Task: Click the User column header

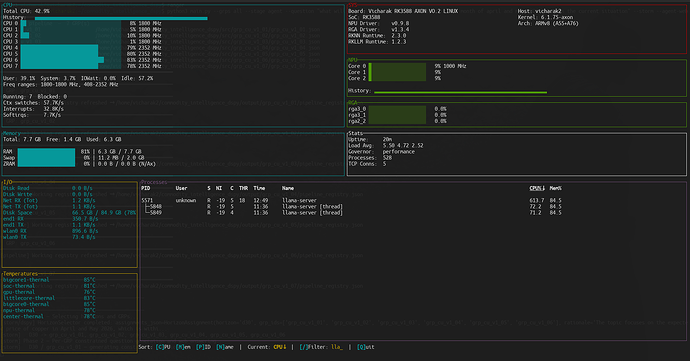Action: 181,188
